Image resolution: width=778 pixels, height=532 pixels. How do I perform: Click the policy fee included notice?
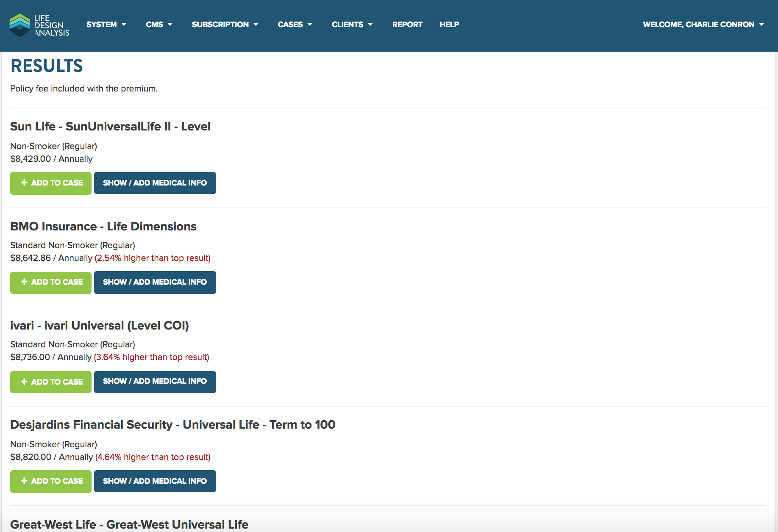[84, 89]
